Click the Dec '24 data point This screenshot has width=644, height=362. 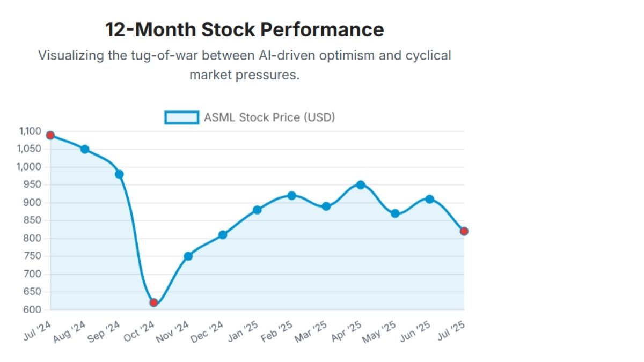tap(223, 235)
